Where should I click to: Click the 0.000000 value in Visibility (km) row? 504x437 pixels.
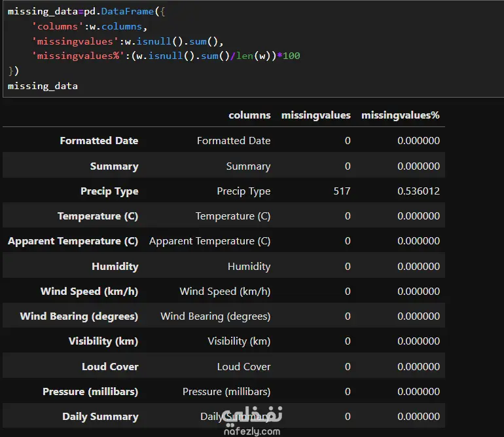tap(418, 341)
